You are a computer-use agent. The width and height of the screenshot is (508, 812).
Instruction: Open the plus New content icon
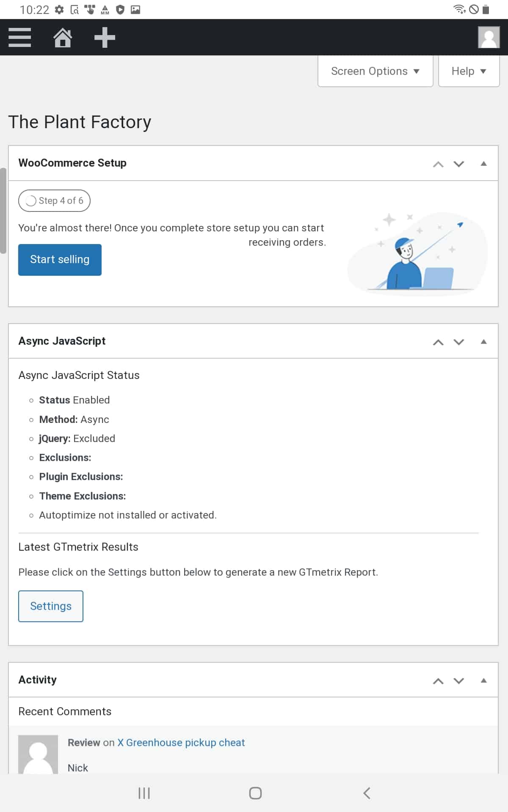[105, 38]
